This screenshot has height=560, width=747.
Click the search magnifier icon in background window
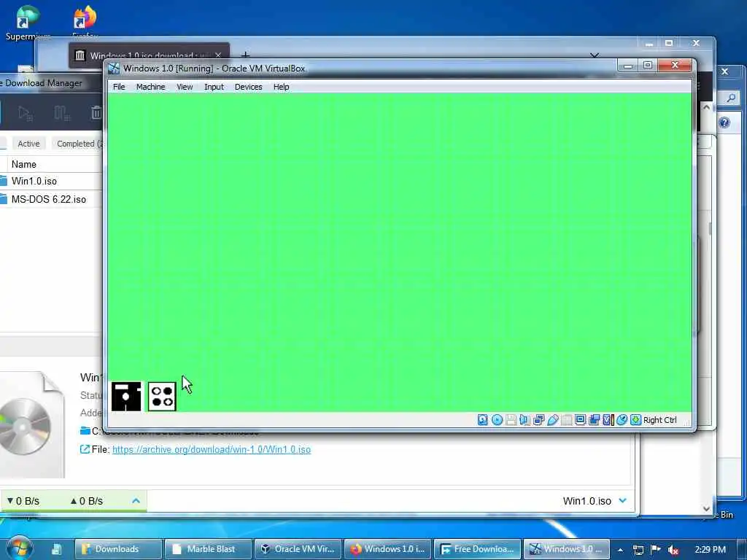point(731,98)
